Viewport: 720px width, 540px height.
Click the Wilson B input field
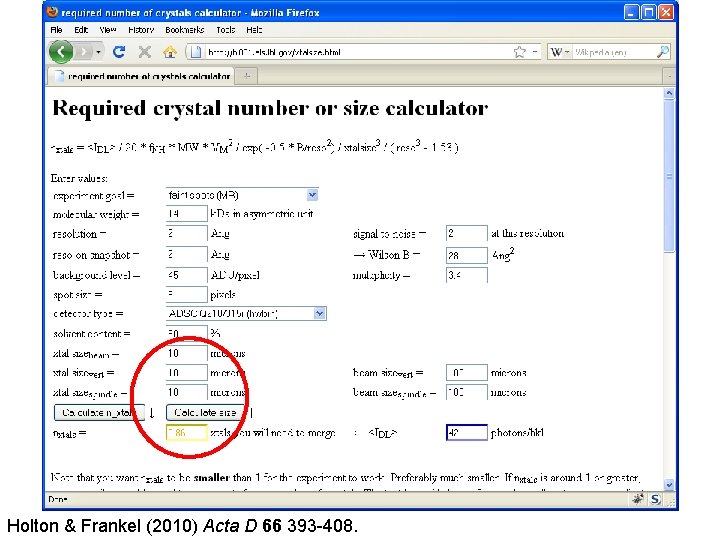467,255
